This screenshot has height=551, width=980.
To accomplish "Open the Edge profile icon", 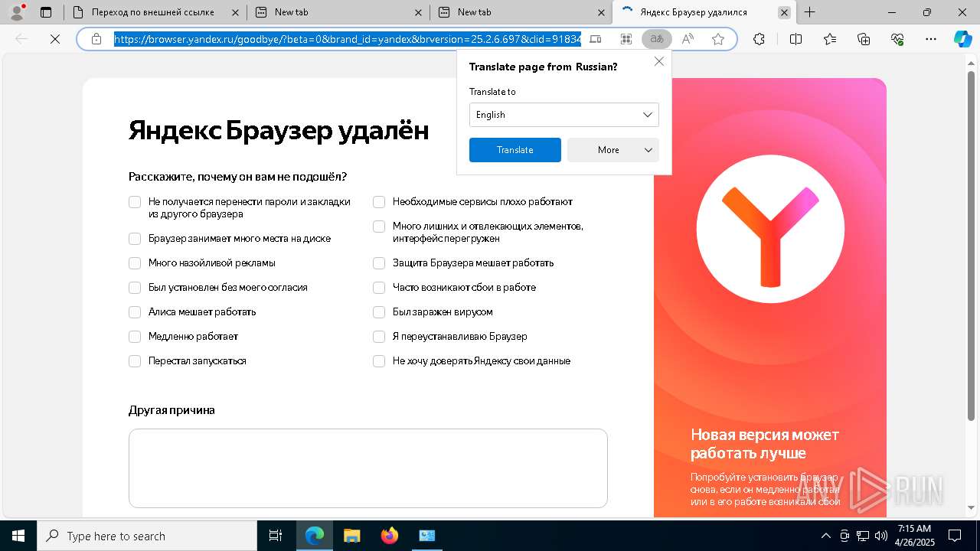I will coord(16,12).
